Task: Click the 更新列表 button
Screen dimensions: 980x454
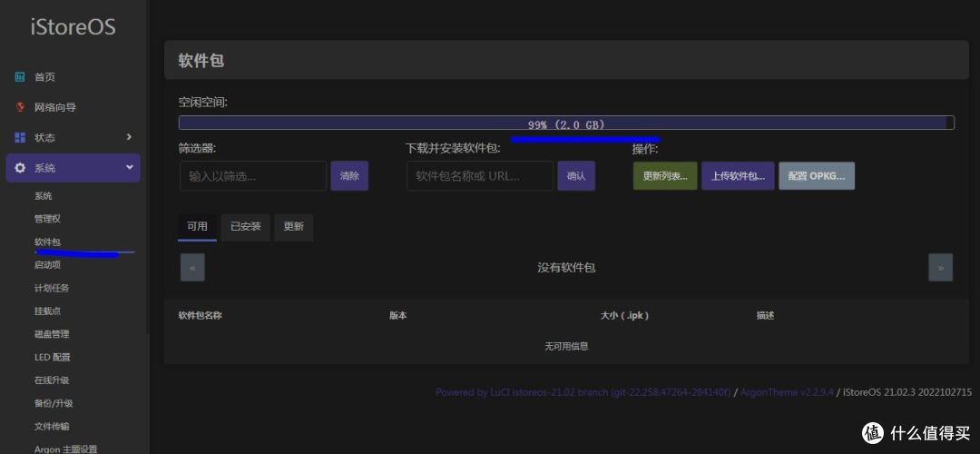Action: click(x=665, y=176)
